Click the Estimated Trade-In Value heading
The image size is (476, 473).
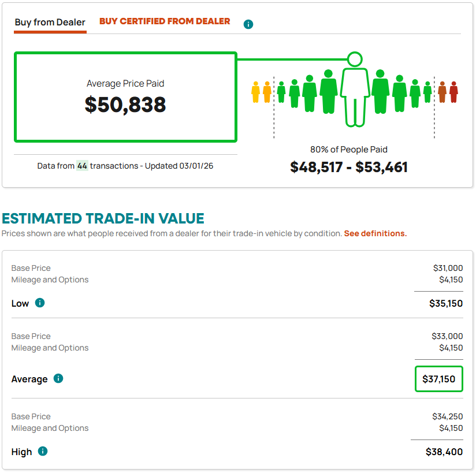pyautogui.click(x=103, y=218)
